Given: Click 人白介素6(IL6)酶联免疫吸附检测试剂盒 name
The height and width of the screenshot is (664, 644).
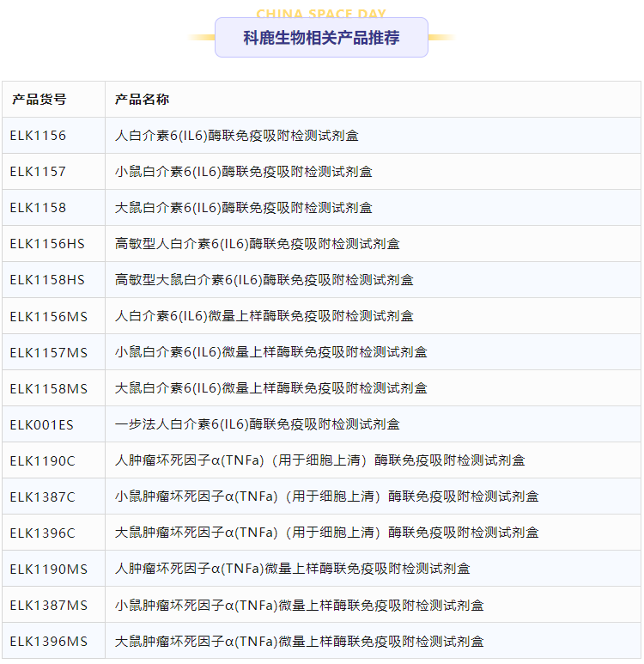Looking at the screenshot, I should (237, 136).
